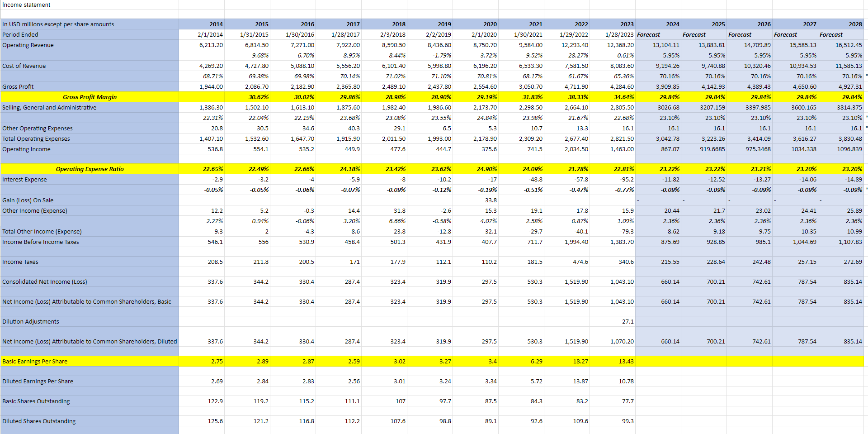Click the 'Operating Income' row label
Screen dimensions: 868x434
[x=90, y=149]
